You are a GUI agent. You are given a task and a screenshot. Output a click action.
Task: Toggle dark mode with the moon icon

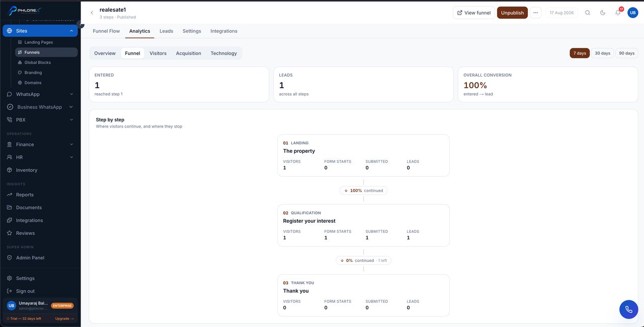pos(603,13)
